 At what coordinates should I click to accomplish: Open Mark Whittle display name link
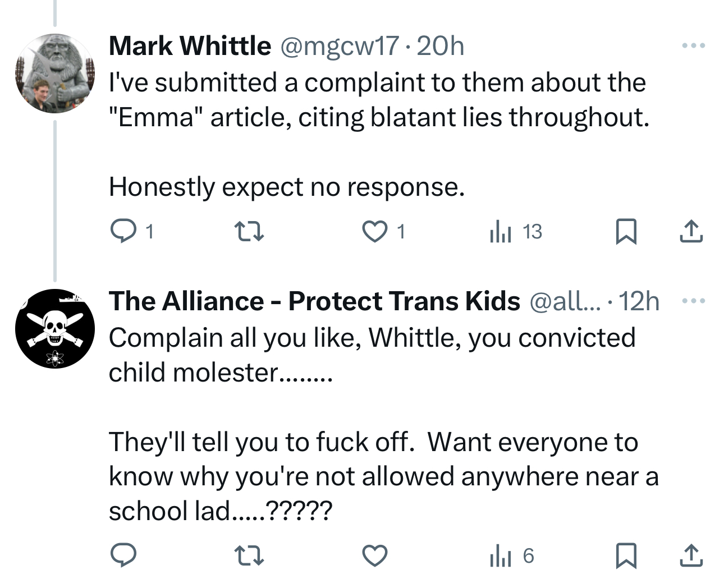pyautogui.click(x=190, y=45)
